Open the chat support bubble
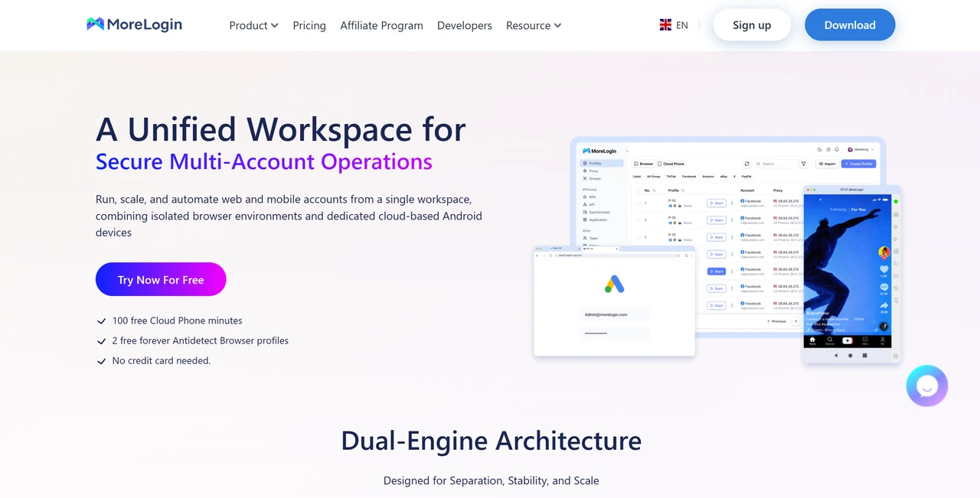 pos(927,386)
